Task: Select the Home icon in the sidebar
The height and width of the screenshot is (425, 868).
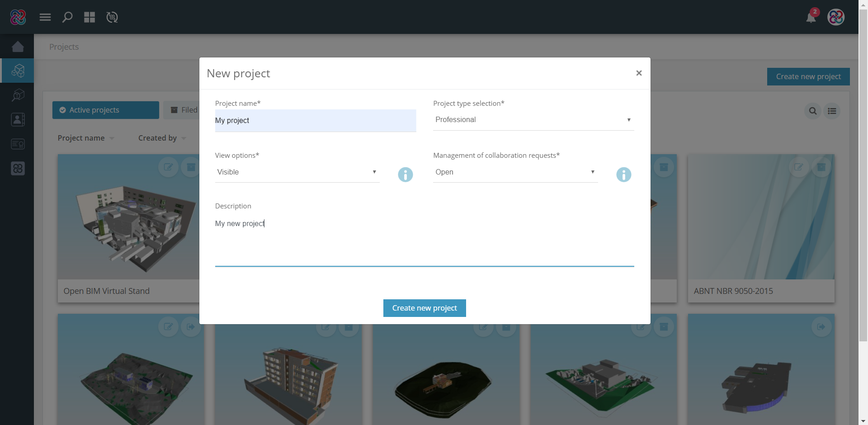Action: [18, 47]
